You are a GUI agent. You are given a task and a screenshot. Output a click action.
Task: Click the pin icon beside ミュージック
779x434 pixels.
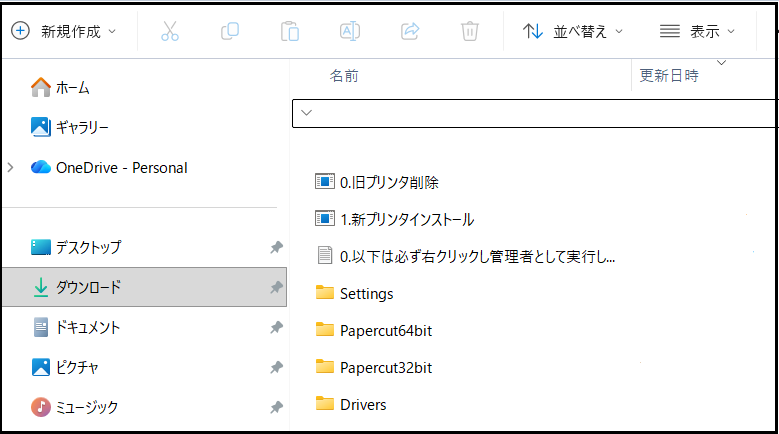(x=276, y=407)
